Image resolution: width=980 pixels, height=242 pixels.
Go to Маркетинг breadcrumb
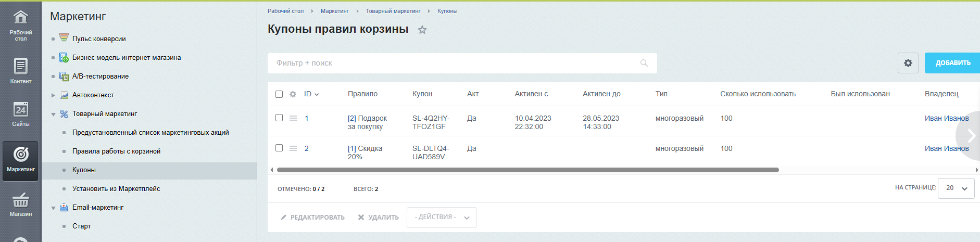pos(334,11)
